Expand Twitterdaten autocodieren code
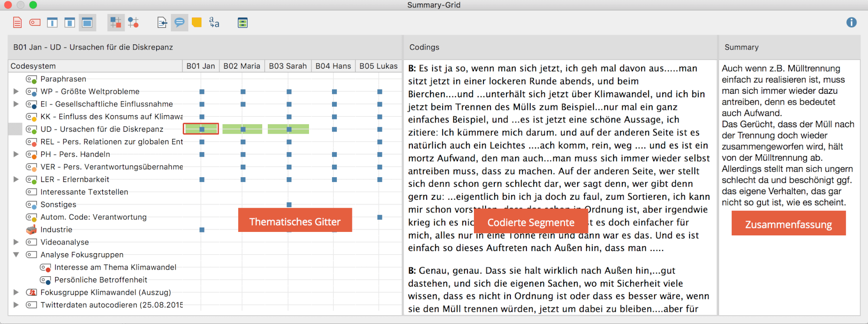 pos(16,305)
